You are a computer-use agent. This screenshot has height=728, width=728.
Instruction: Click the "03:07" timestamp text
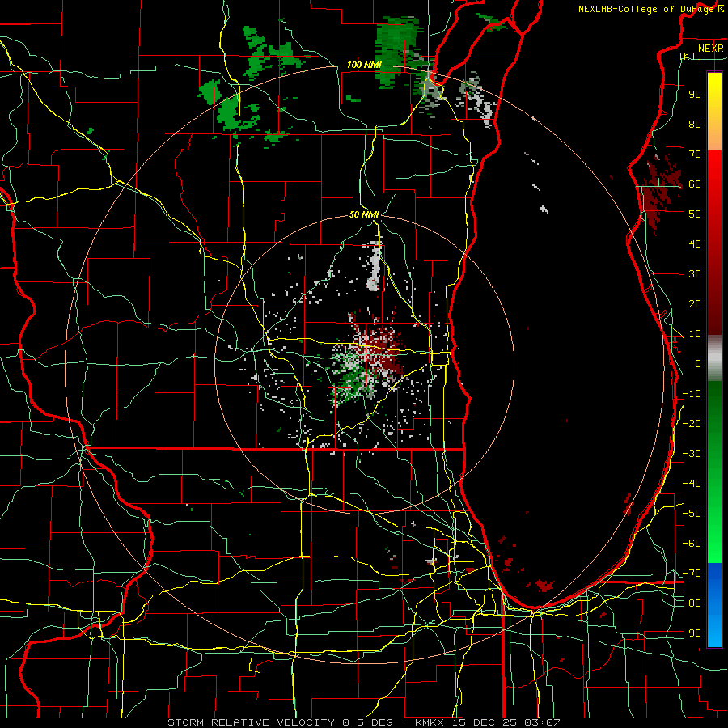click(542, 722)
